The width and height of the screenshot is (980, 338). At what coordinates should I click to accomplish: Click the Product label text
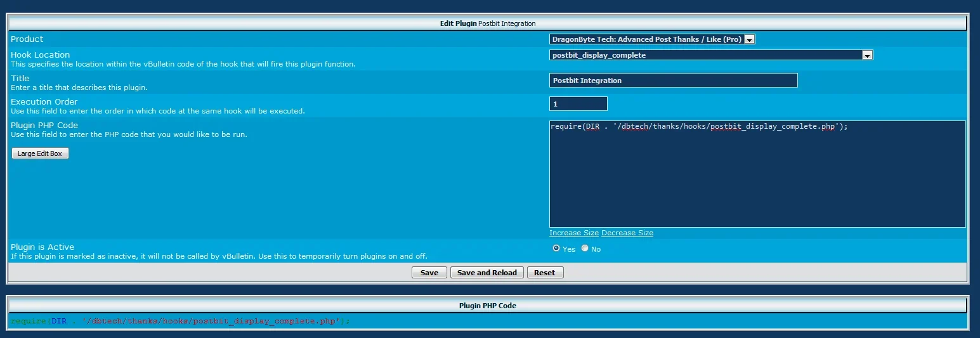[x=27, y=39]
